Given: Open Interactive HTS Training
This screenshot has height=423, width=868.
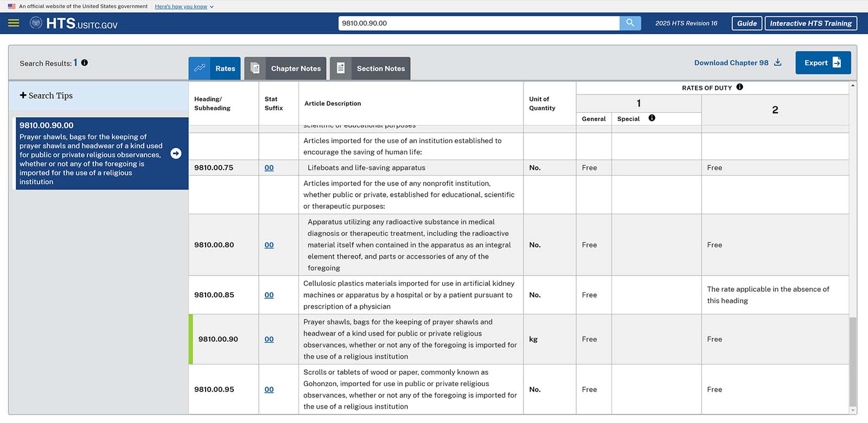Looking at the screenshot, I should [810, 23].
